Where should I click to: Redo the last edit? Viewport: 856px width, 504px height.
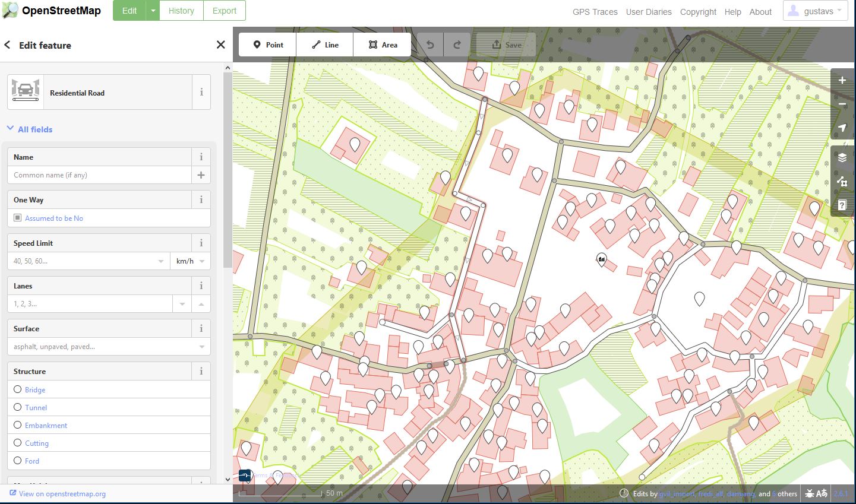pyautogui.click(x=457, y=45)
